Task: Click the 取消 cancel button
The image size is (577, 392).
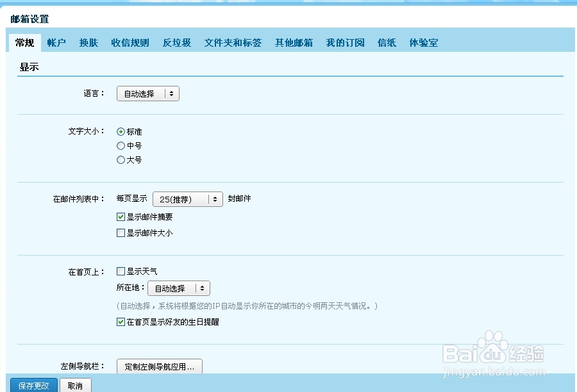Action: coord(75,386)
